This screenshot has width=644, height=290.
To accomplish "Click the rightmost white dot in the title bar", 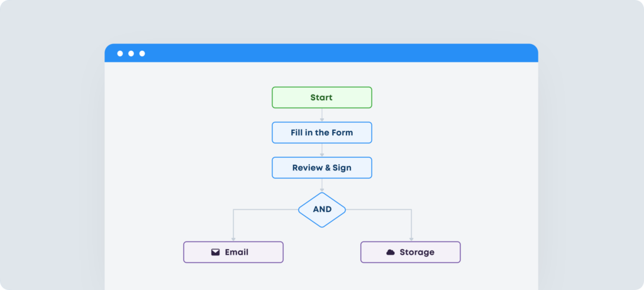I will [x=142, y=53].
